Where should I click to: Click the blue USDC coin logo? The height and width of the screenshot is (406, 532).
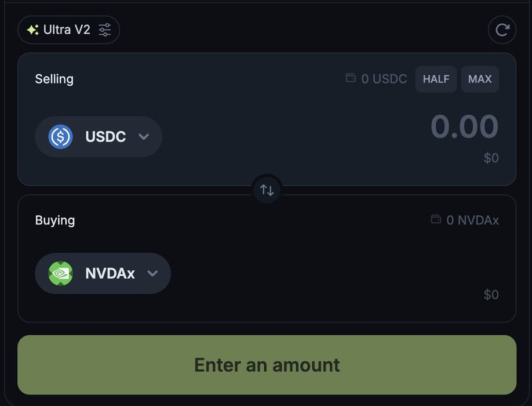click(x=60, y=136)
